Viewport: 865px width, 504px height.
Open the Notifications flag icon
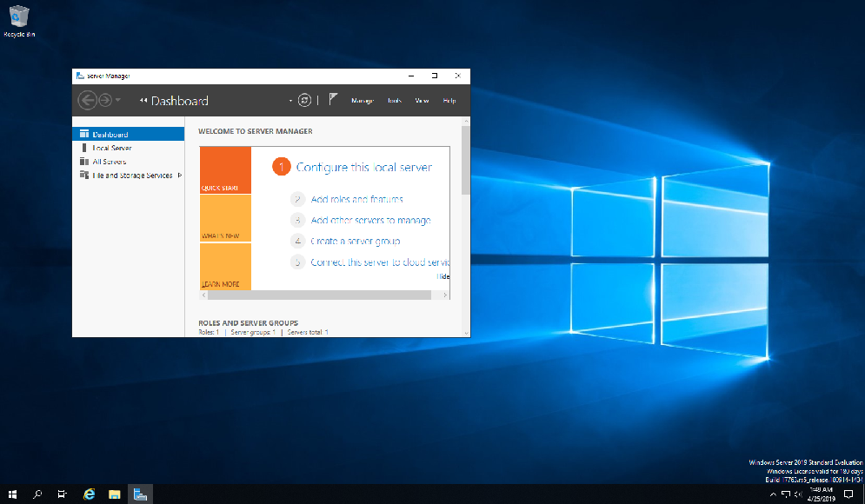click(x=333, y=99)
